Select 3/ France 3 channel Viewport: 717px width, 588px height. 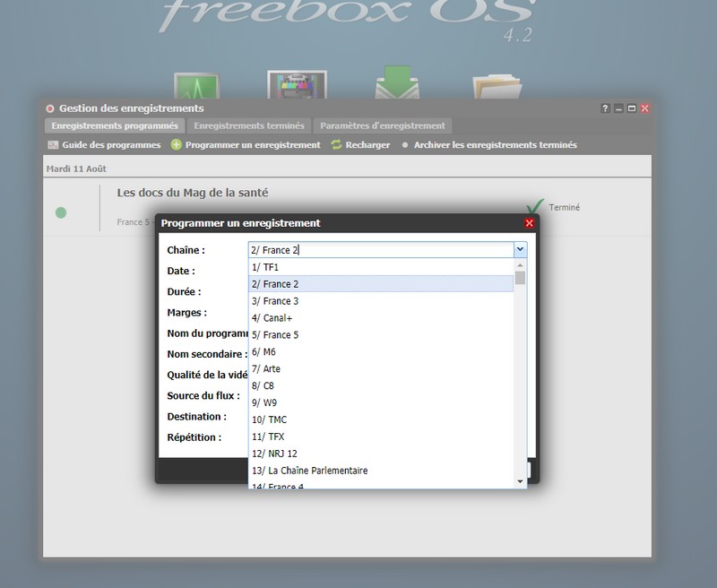(382, 301)
